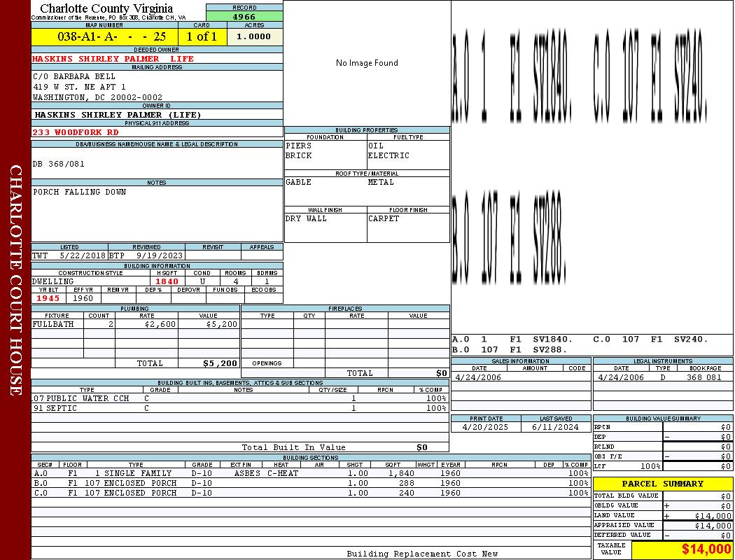Click floor finish CARPET
Viewport: 735px width, 560px height.
pyautogui.click(x=384, y=219)
